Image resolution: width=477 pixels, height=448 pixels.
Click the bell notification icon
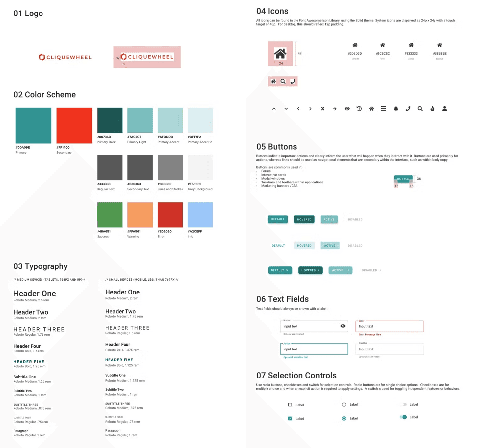[x=396, y=109]
